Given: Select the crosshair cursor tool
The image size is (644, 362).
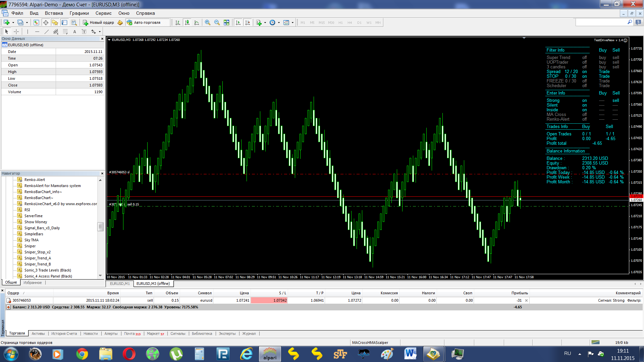Looking at the screenshot, I should [16, 32].
